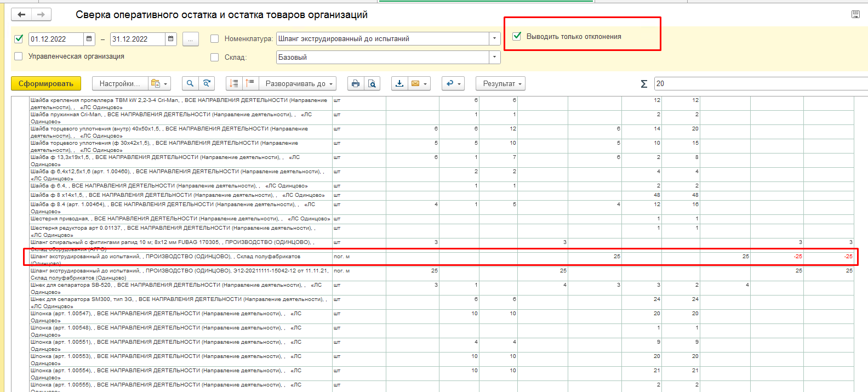Viewport: 868px width, 392px height.
Task: Open dropdown arrow next to email icon
Action: pyautogui.click(x=425, y=83)
